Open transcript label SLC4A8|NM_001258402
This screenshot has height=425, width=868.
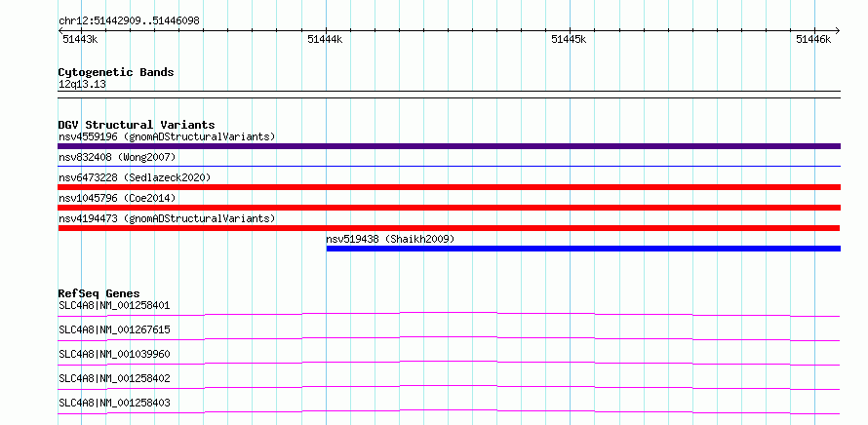114,378
